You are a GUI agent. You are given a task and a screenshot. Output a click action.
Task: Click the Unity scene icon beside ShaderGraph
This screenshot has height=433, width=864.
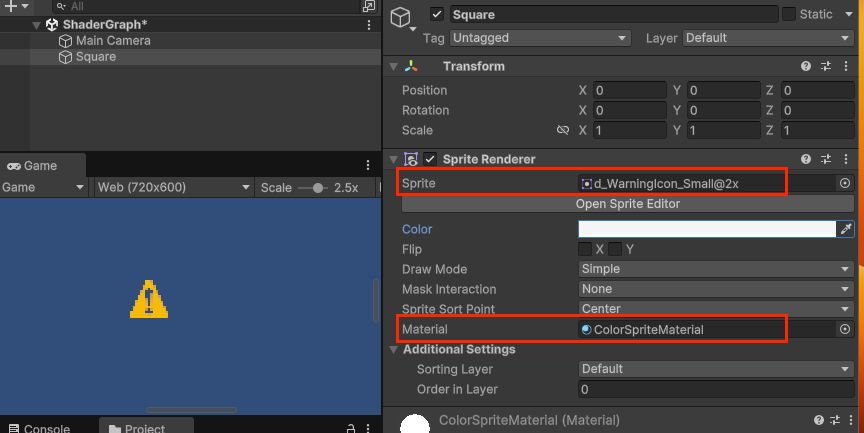pos(52,25)
